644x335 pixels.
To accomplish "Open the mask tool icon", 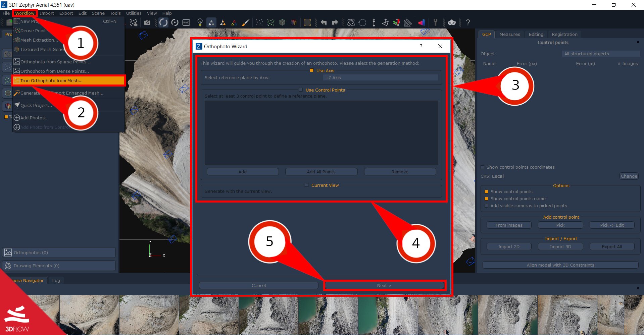I will point(452,22).
